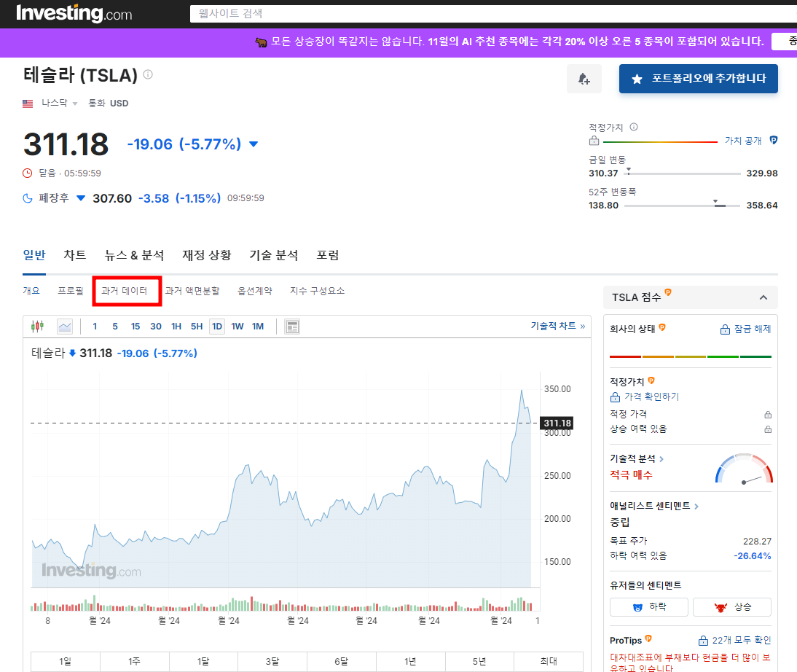Set chart interval to 1 minute
The width and height of the screenshot is (797, 672).
coord(95,327)
